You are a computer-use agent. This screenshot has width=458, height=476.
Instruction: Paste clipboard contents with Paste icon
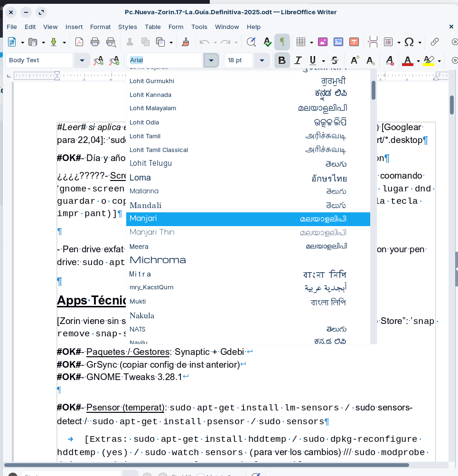pos(160,42)
